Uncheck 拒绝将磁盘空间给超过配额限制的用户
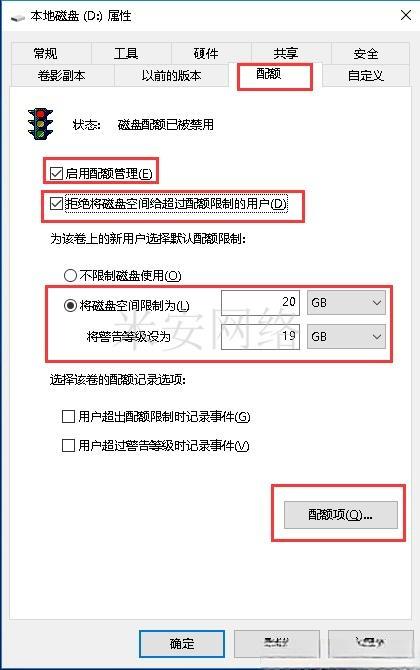The height and width of the screenshot is (670, 420). click(56, 203)
